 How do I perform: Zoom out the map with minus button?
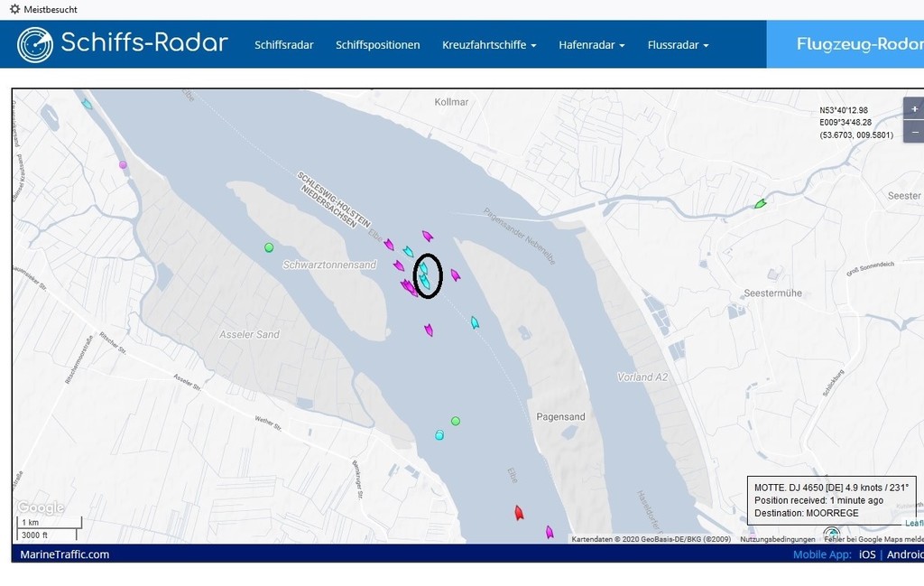pyautogui.click(x=914, y=132)
